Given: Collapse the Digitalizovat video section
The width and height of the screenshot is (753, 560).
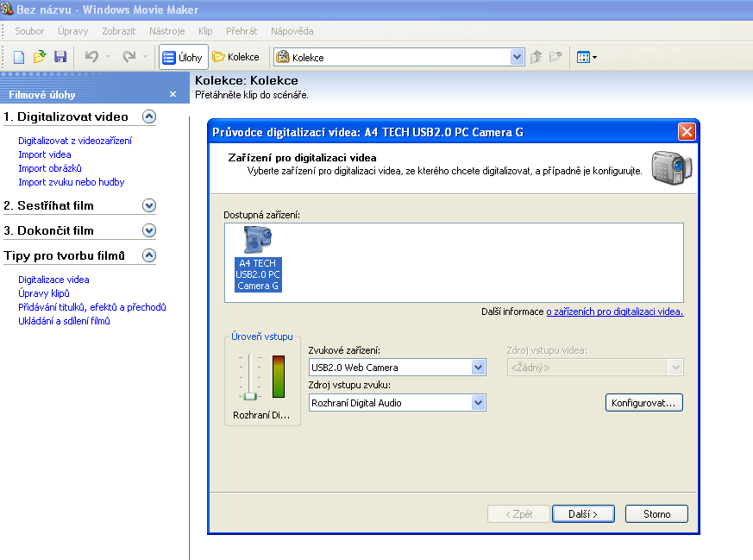Looking at the screenshot, I should (x=149, y=116).
